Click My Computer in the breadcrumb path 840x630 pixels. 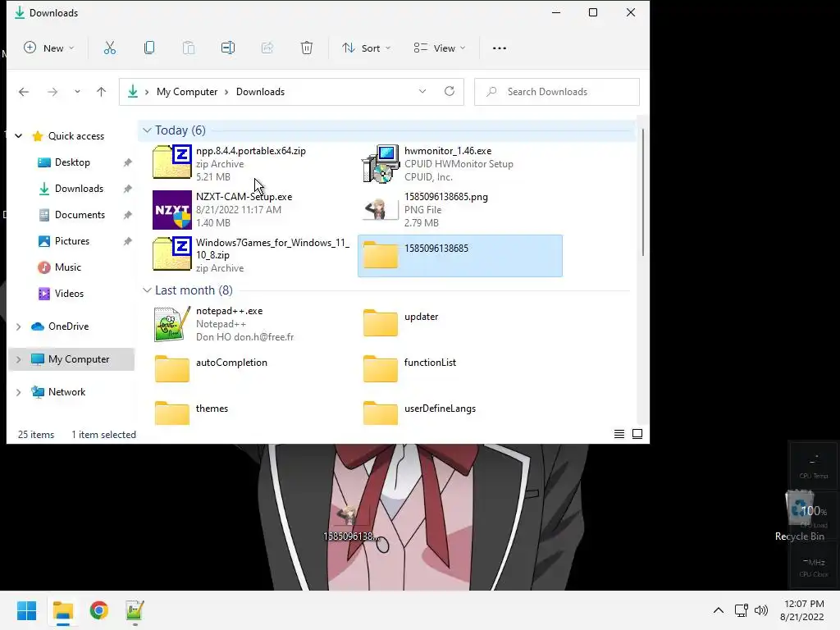[187, 92]
